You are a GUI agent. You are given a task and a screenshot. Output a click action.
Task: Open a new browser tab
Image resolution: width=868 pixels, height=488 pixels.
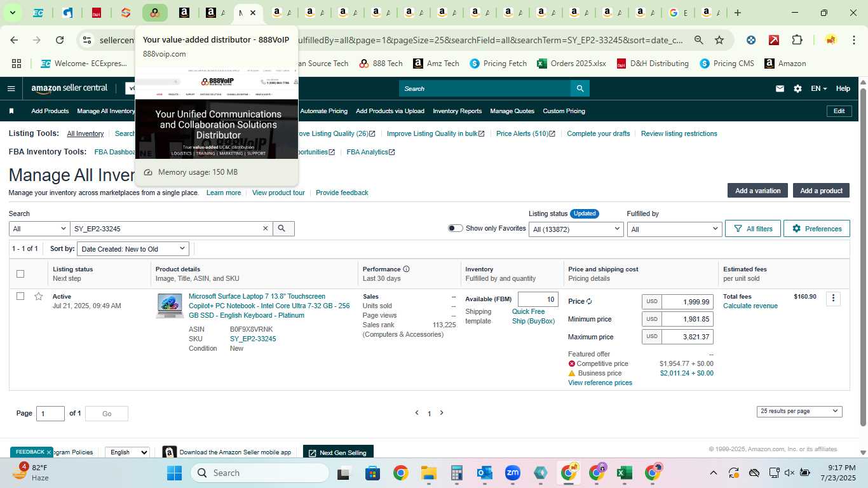tap(737, 13)
